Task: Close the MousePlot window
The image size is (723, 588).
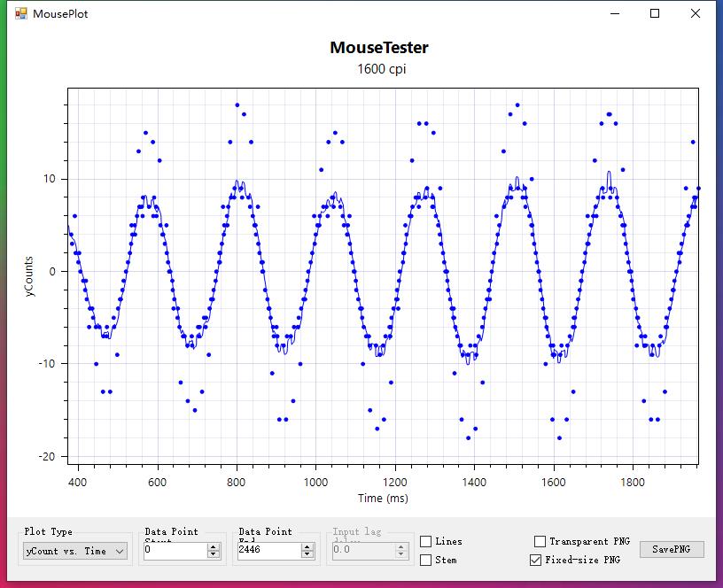Action: click(696, 13)
